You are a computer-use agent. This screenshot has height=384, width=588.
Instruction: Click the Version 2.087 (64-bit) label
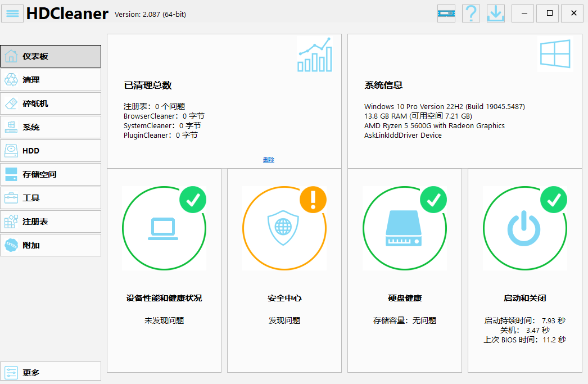tap(151, 15)
